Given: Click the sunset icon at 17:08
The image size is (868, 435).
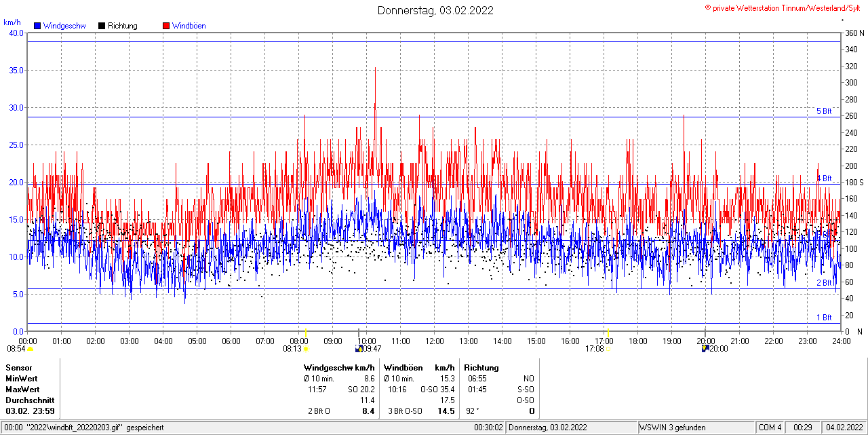Looking at the screenshot, I should [608, 349].
